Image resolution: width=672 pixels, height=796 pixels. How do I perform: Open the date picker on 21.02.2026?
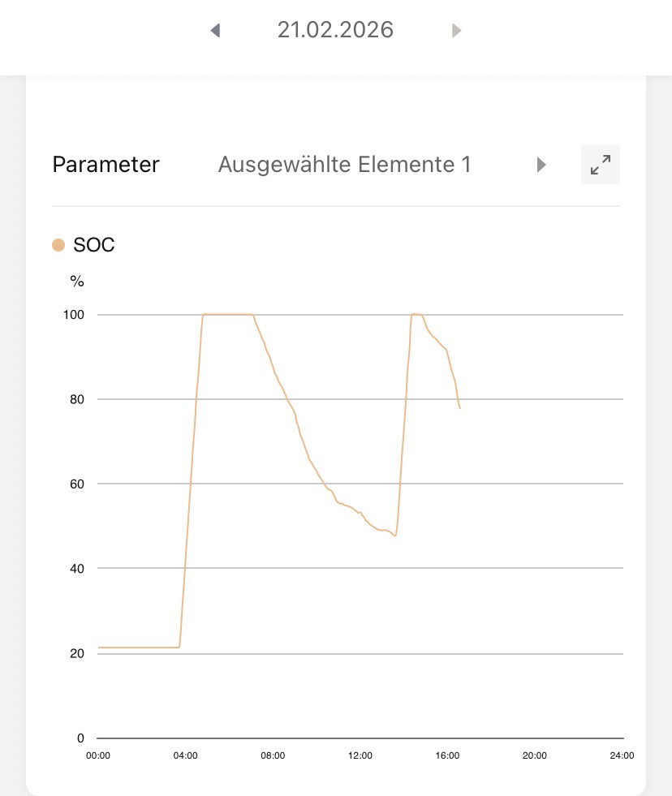[x=335, y=30]
